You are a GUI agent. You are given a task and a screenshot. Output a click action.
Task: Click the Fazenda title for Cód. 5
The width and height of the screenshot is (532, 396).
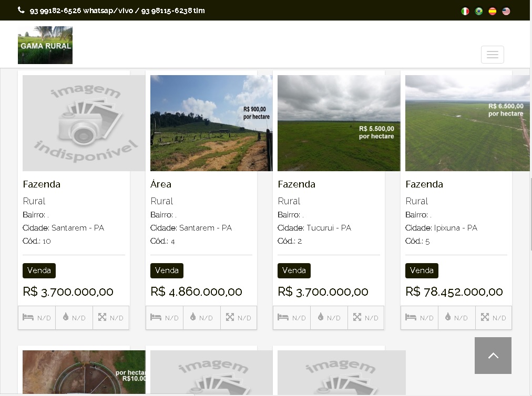tap(424, 184)
